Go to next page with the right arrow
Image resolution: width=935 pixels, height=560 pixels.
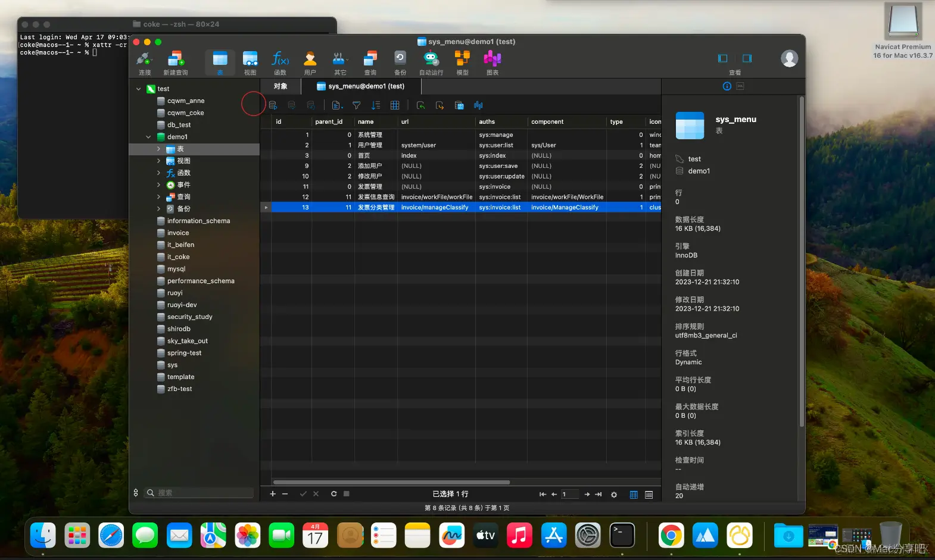tap(587, 494)
